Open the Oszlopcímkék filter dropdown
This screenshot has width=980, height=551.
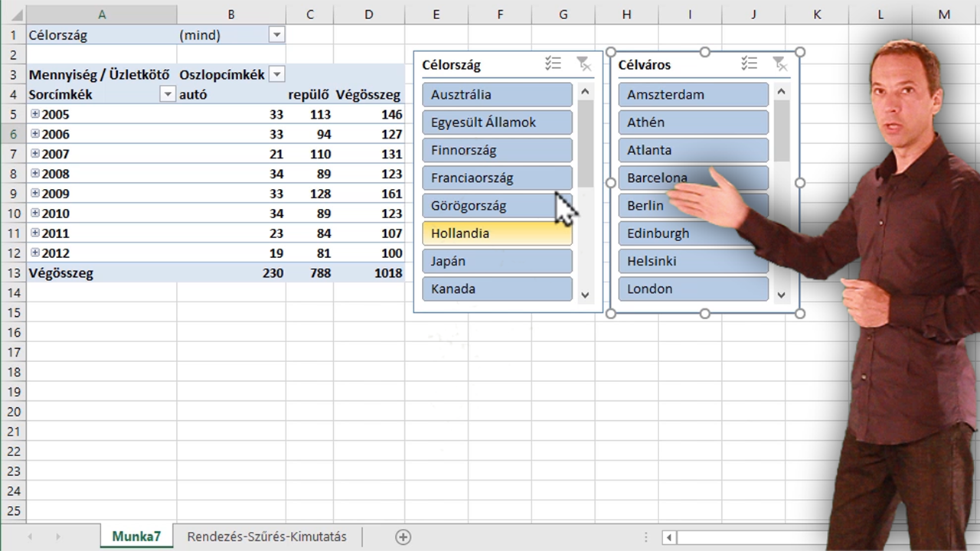coord(277,75)
